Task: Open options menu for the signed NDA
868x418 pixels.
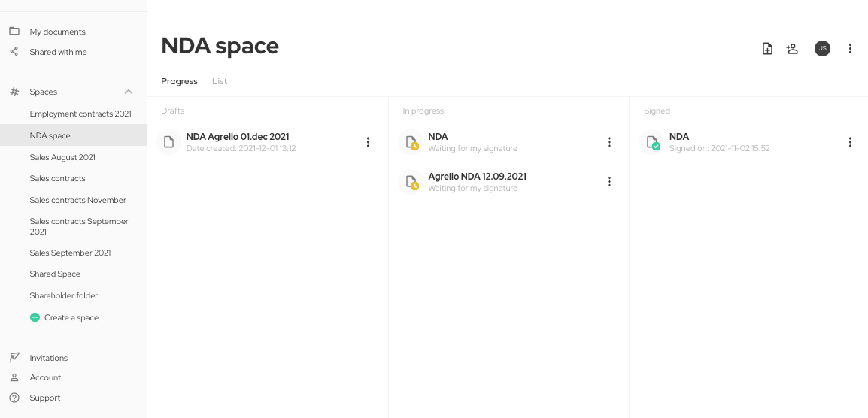Action: click(850, 142)
